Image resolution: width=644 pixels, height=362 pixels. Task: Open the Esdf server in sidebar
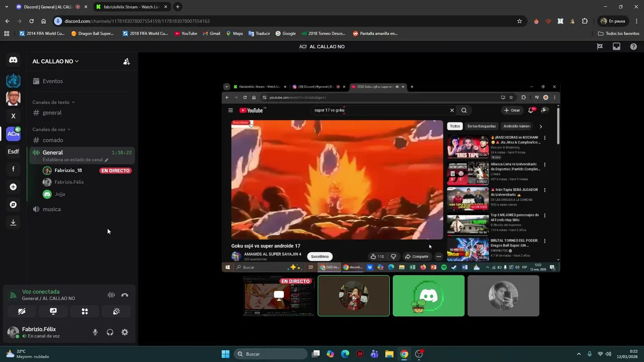point(13,151)
